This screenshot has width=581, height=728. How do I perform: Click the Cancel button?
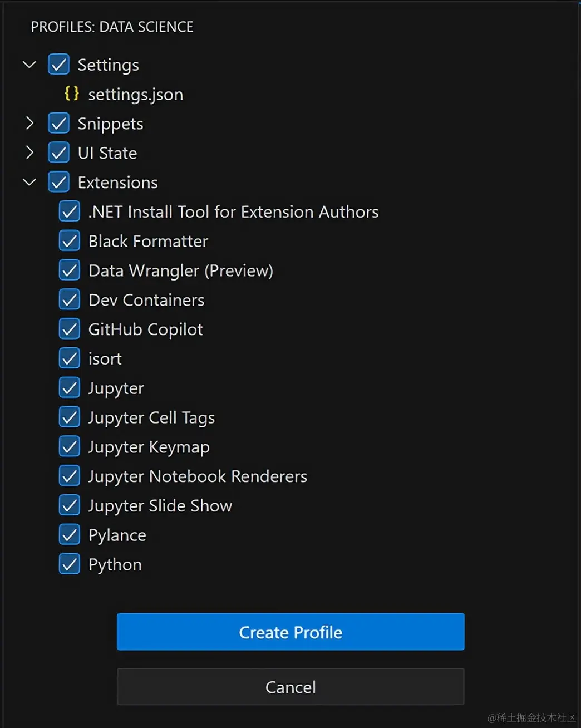(290, 687)
